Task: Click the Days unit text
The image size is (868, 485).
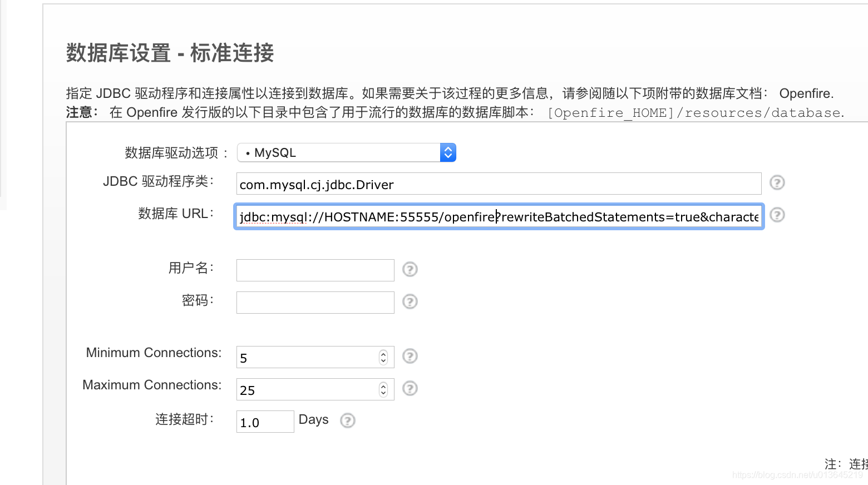Action: point(314,419)
